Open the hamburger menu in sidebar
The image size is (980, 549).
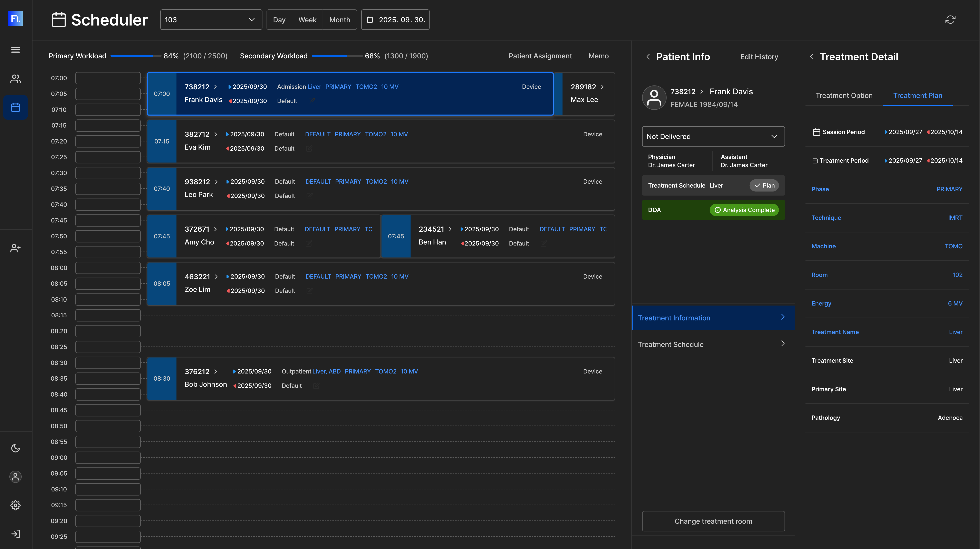coord(16,50)
